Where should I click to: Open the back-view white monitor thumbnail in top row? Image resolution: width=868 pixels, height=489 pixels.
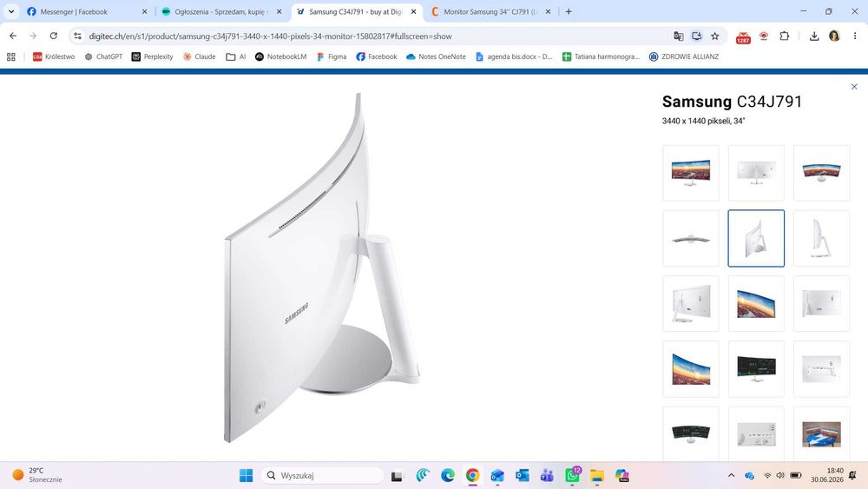(x=756, y=173)
